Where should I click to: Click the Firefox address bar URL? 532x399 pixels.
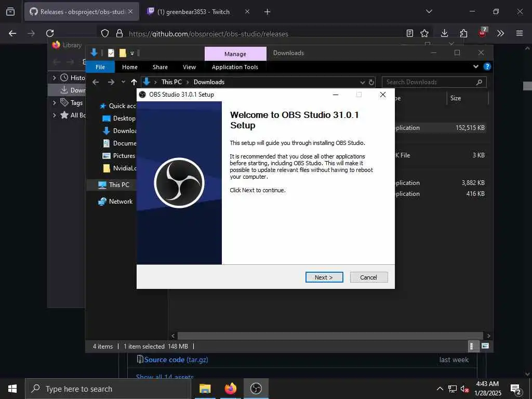pos(208,34)
